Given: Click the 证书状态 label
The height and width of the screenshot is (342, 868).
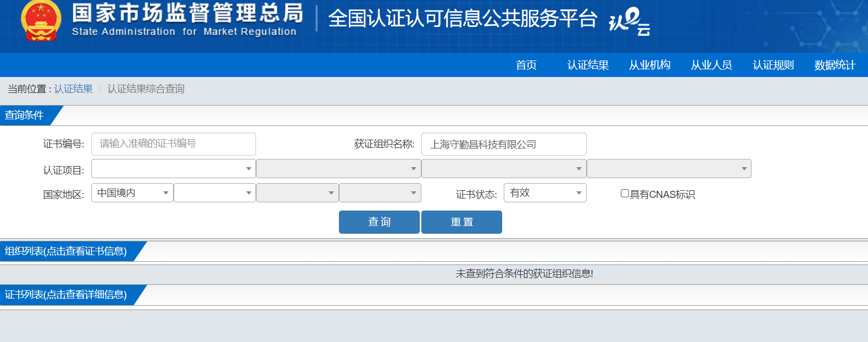Looking at the screenshot, I should pos(476,195).
